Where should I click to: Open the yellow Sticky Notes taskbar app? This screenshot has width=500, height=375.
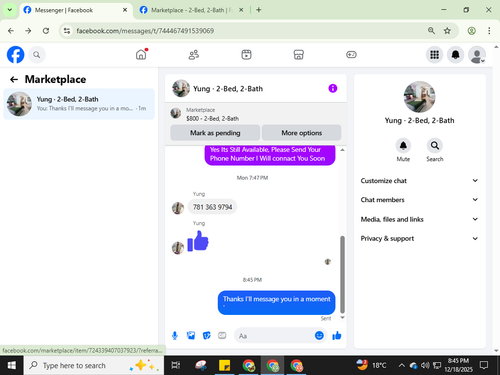224,365
